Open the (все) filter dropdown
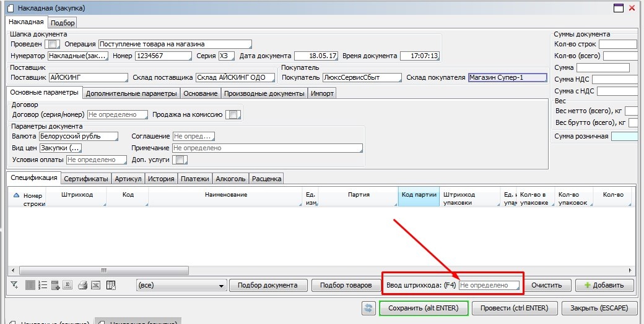 click(181, 286)
